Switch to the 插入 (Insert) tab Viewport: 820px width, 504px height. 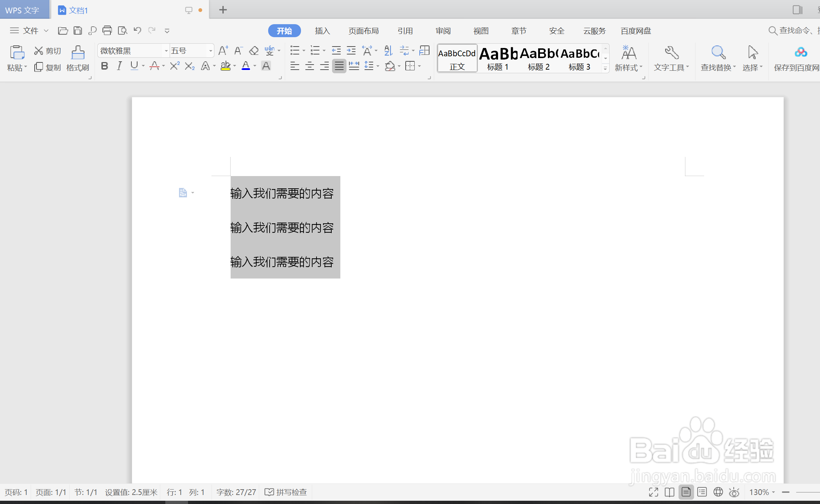322,31
